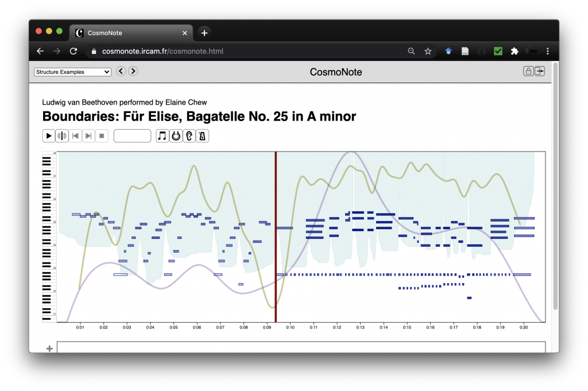Viewport: 588px width, 391px height.
Task: Click the 0:18 mark on the time axis
Action: pyautogui.click(x=477, y=327)
